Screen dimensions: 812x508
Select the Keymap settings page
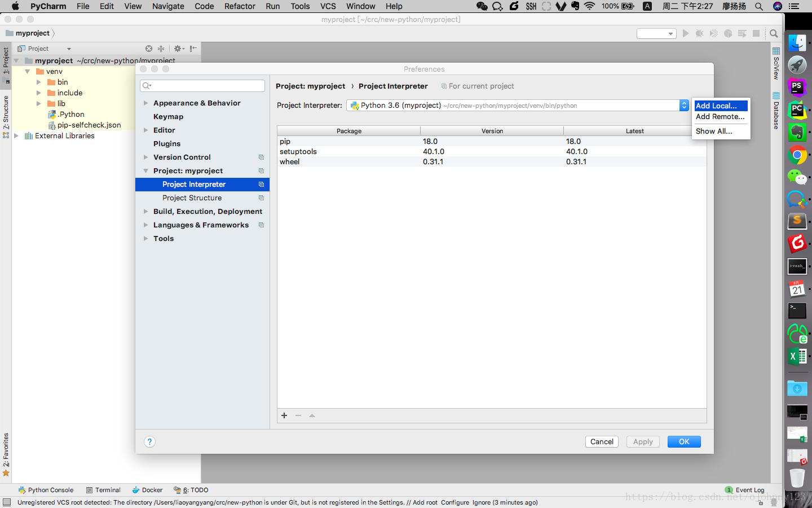(x=168, y=117)
